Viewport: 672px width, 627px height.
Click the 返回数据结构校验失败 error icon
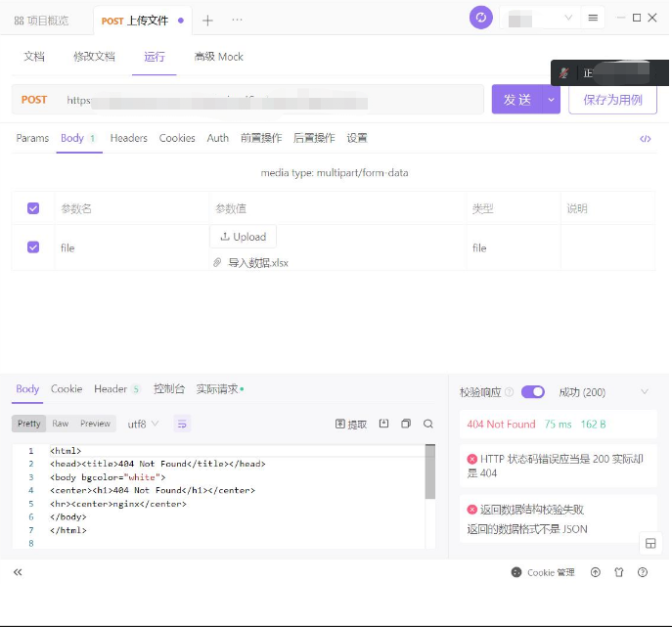tap(471, 510)
